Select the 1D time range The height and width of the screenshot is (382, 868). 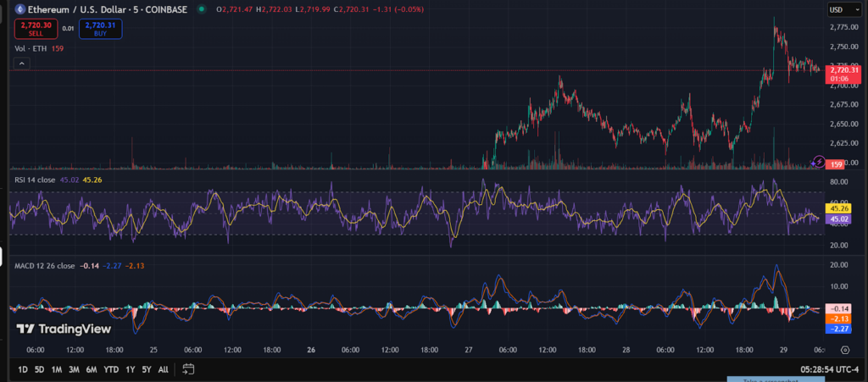coord(23,369)
